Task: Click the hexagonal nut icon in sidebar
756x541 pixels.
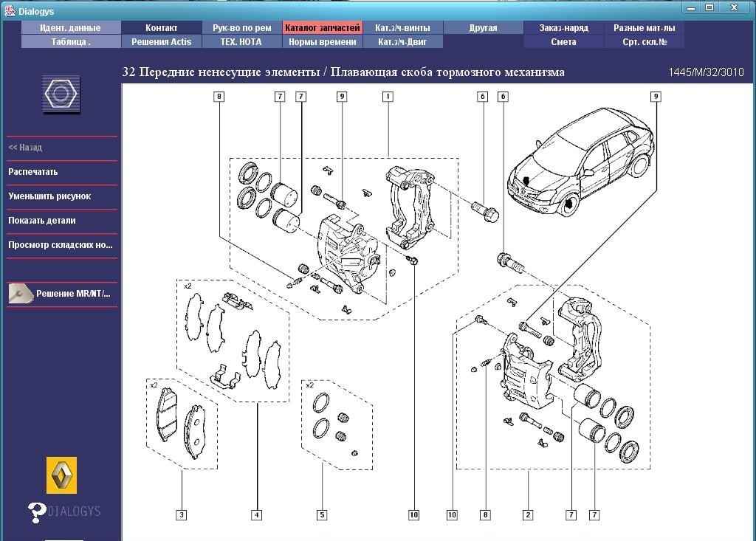Action: (61, 94)
